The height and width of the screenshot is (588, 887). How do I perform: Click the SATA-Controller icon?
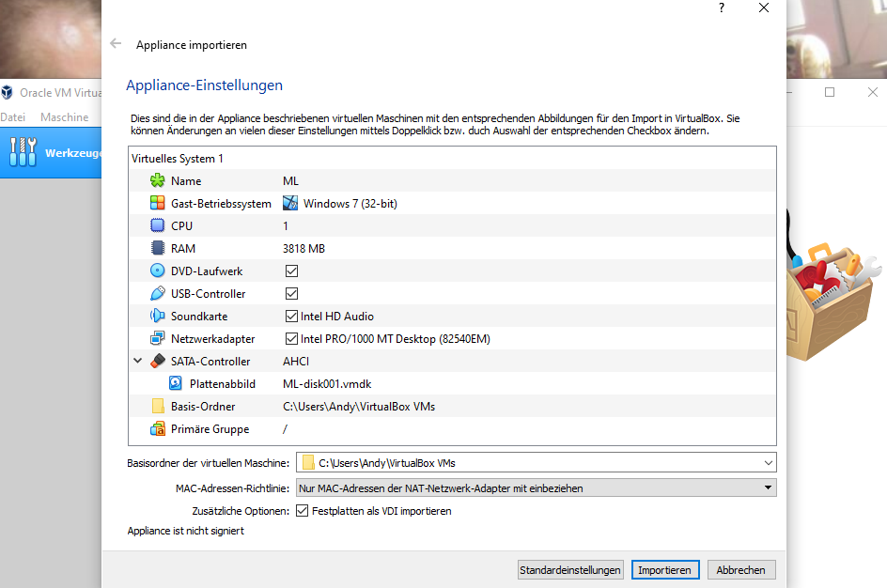click(x=158, y=361)
